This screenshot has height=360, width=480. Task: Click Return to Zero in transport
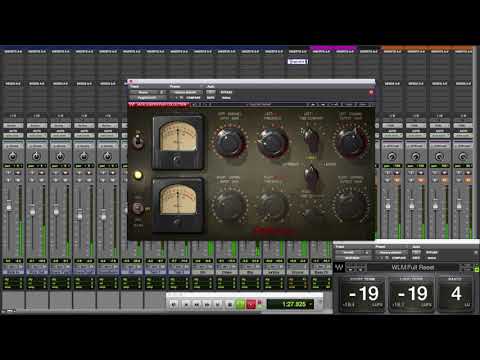(x=186, y=304)
